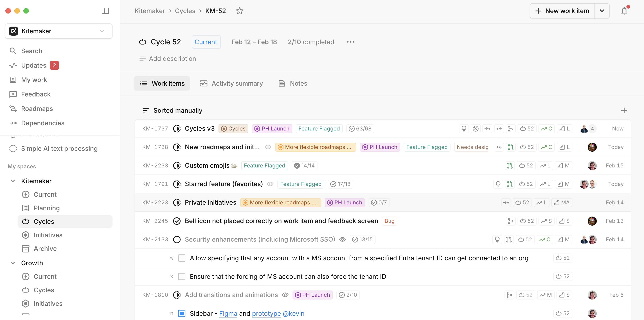Toggle watch eye on Starred feature row

[x=270, y=184]
